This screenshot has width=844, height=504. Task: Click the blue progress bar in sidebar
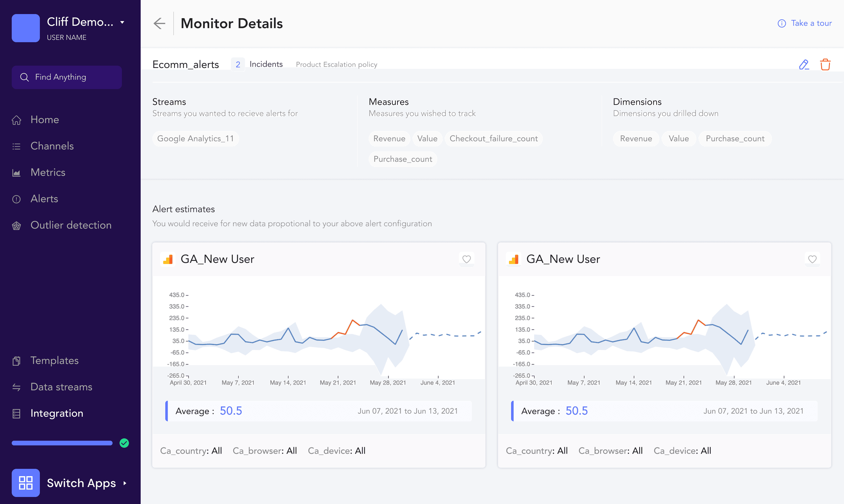point(62,443)
